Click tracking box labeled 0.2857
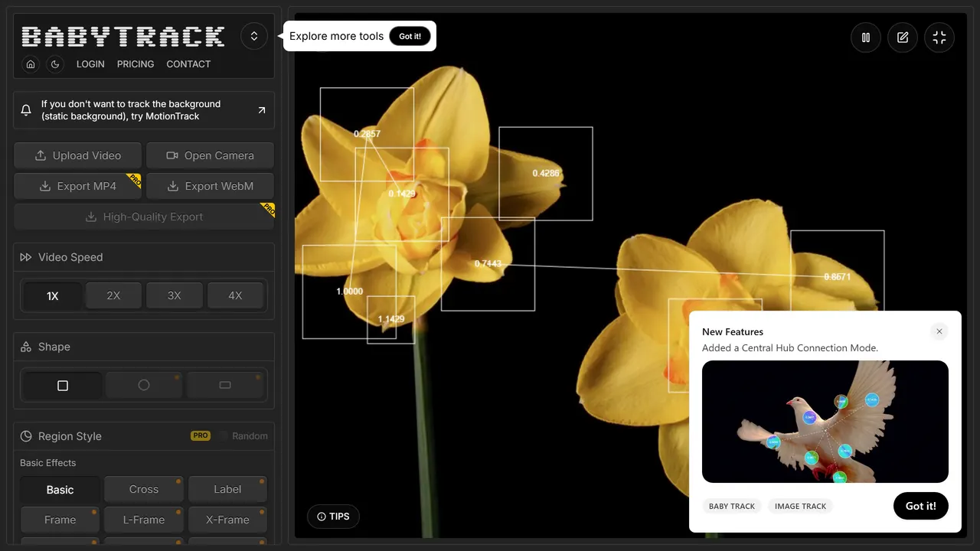Viewport: 980px width, 551px height. pyautogui.click(x=367, y=134)
